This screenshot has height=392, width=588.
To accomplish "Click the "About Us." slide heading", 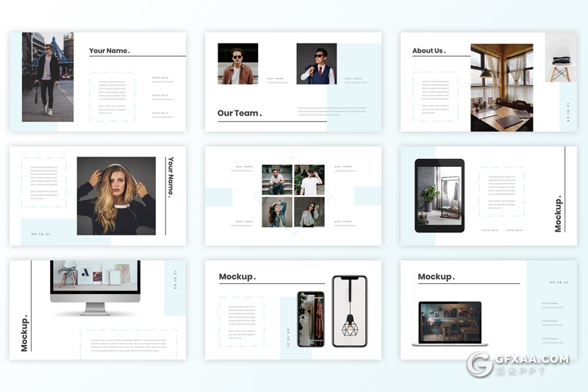I will [429, 51].
